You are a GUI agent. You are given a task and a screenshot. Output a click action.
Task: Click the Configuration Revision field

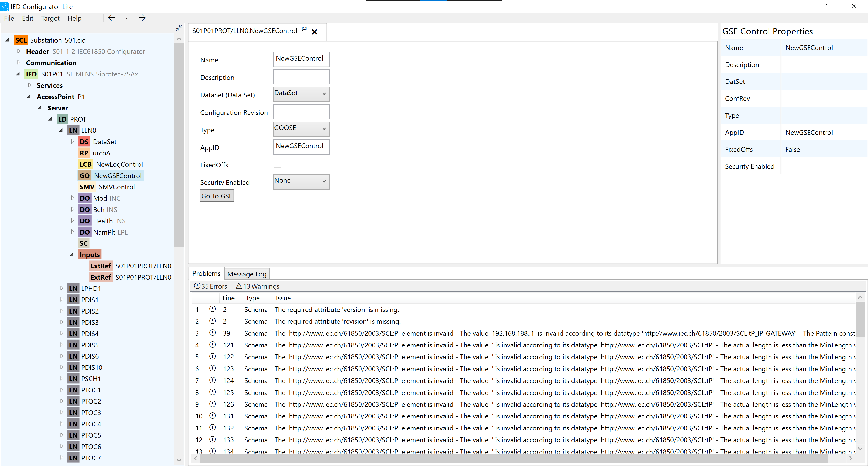tap(301, 112)
